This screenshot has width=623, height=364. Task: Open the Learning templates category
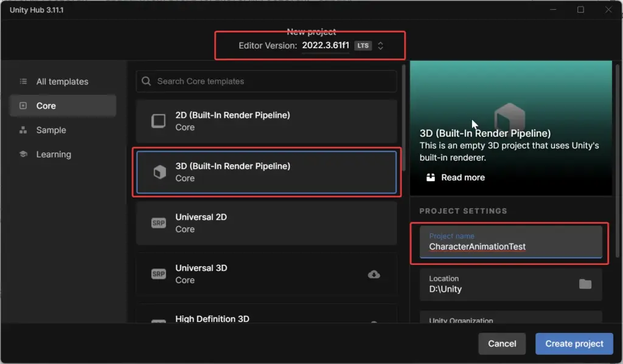pyautogui.click(x=63, y=154)
